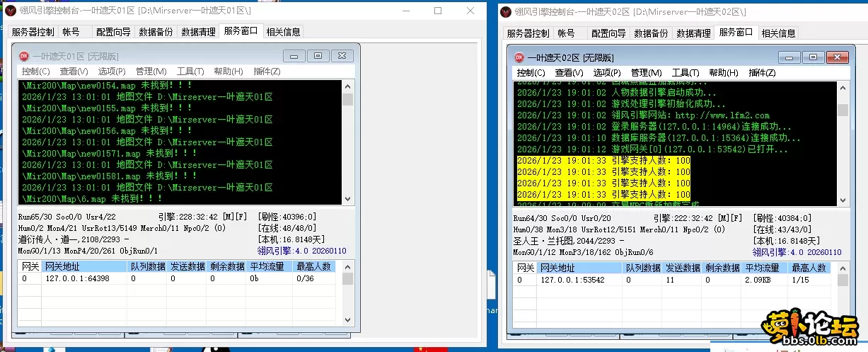The width and height of the screenshot is (868, 352).
Task: Click 翎风引擎控制台 01区 title bar icon
Action: coord(10,11)
